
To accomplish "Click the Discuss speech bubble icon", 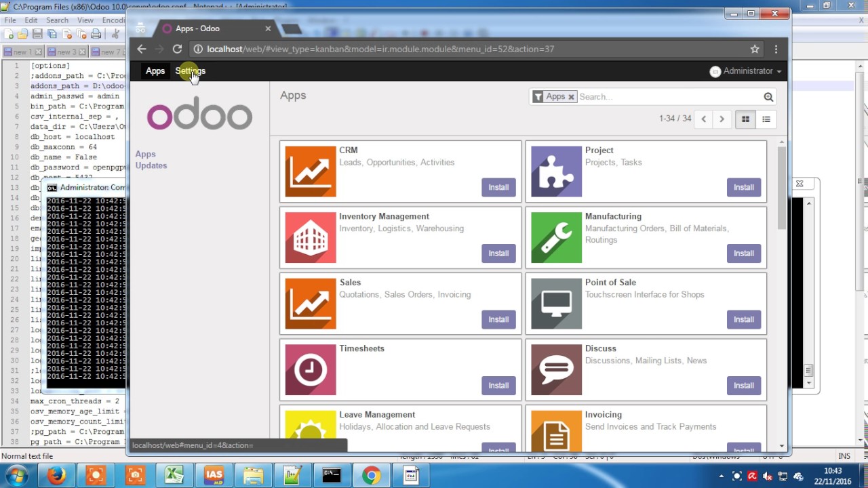I will (x=556, y=369).
